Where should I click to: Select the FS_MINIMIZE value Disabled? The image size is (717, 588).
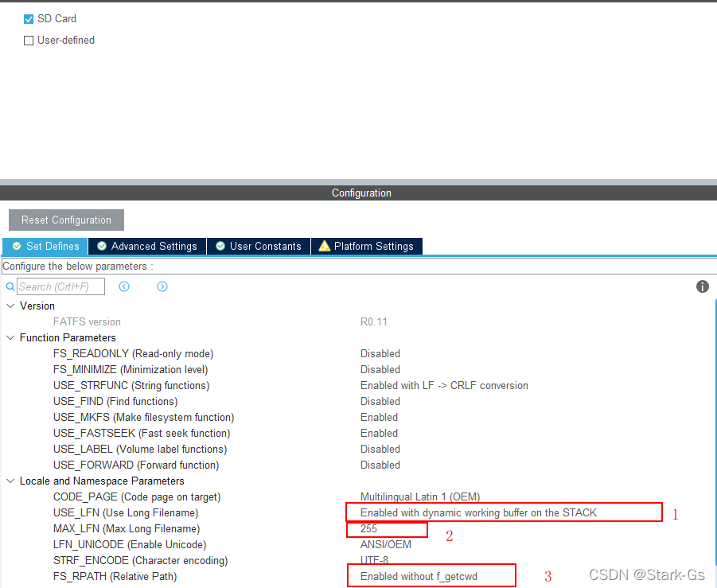coord(380,369)
